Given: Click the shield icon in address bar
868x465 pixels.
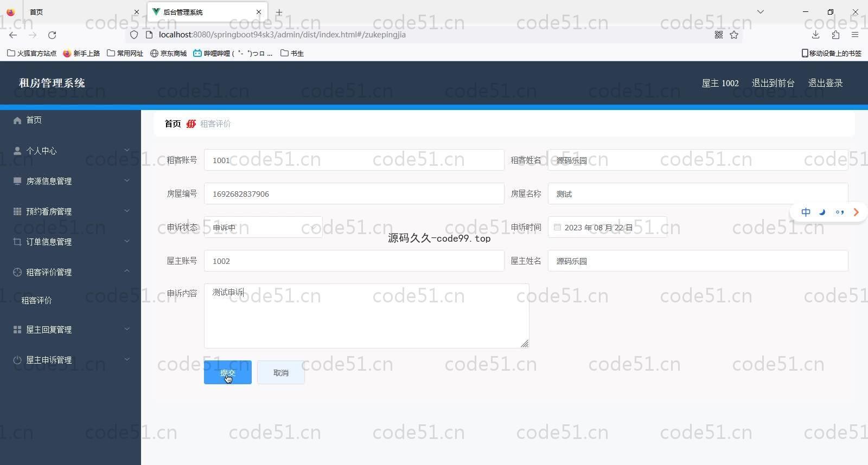Looking at the screenshot, I should coord(134,35).
